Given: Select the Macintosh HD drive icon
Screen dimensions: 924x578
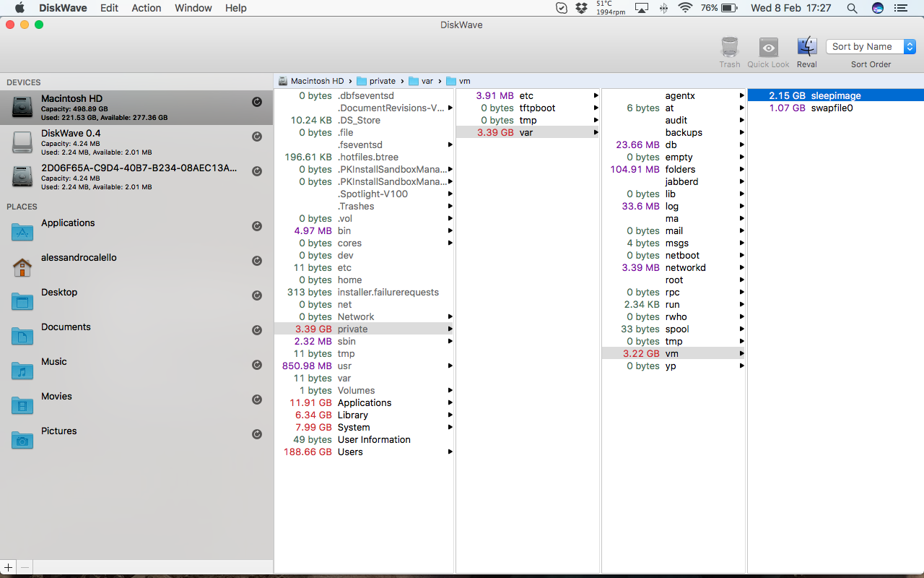Looking at the screenshot, I should pyautogui.click(x=22, y=108).
